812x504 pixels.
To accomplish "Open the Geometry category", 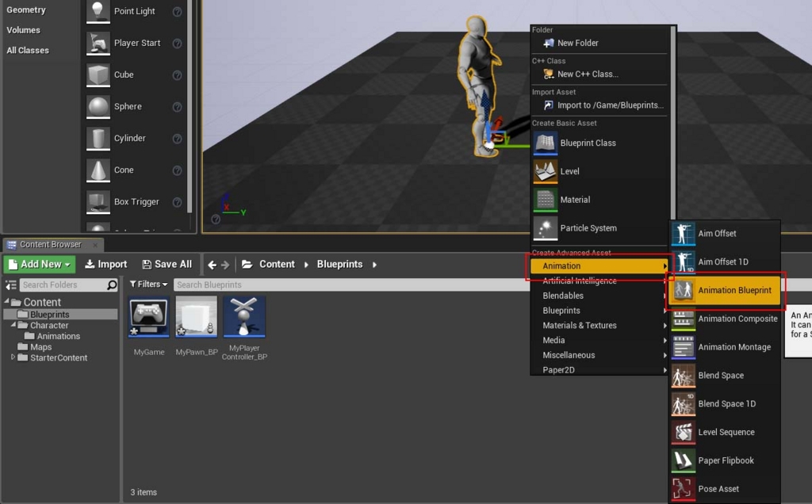I will point(26,10).
